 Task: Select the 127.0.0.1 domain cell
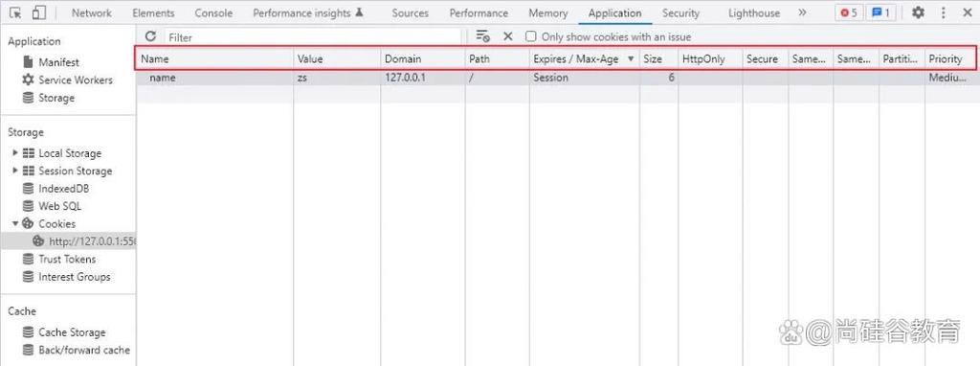tap(422, 79)
